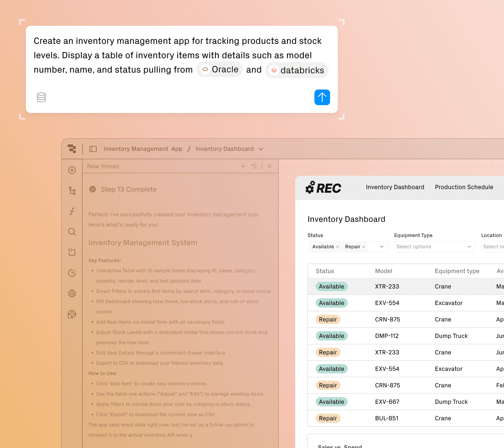Image resolution: width=504 pixels, height=448 pixels.
Task: Sort by the Status column header in the table
Action: tap(325, 271)
